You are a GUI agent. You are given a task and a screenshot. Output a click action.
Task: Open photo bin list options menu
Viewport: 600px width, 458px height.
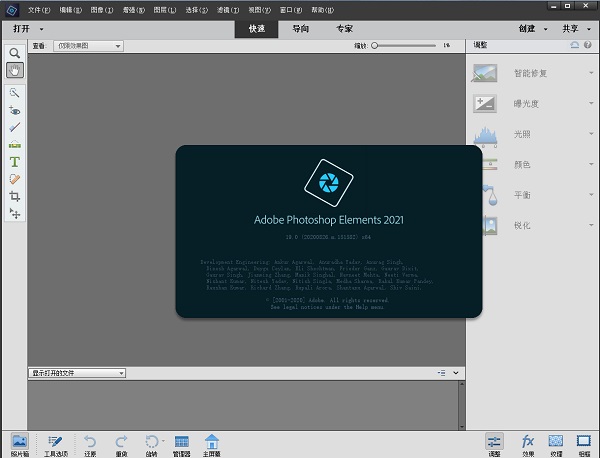tap(441, 373)
